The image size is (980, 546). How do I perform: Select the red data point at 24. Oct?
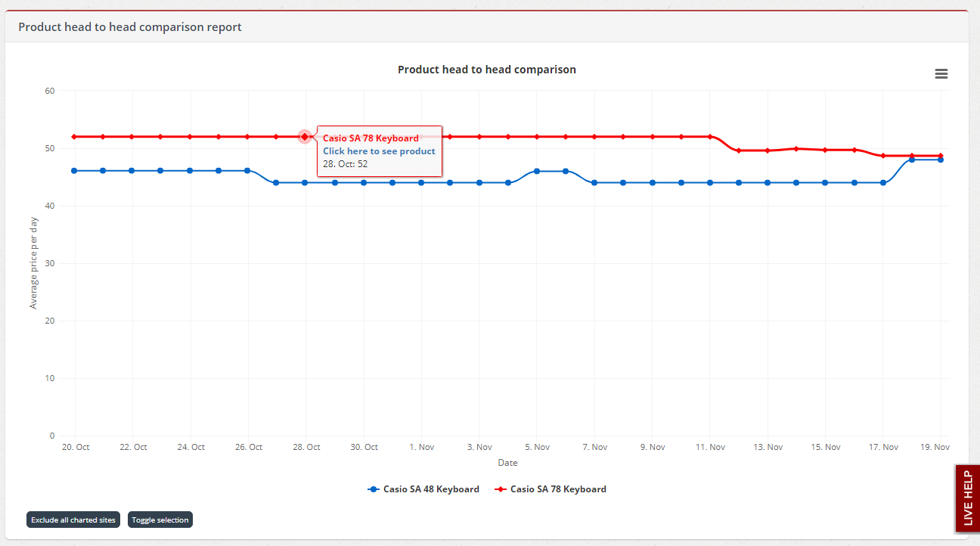click(190, 137)
